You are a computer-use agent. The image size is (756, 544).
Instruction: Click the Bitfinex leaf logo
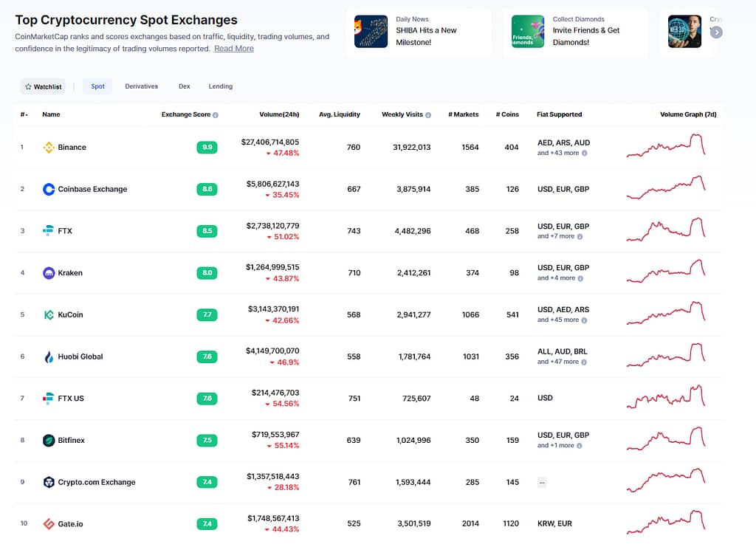click(49, 441)
